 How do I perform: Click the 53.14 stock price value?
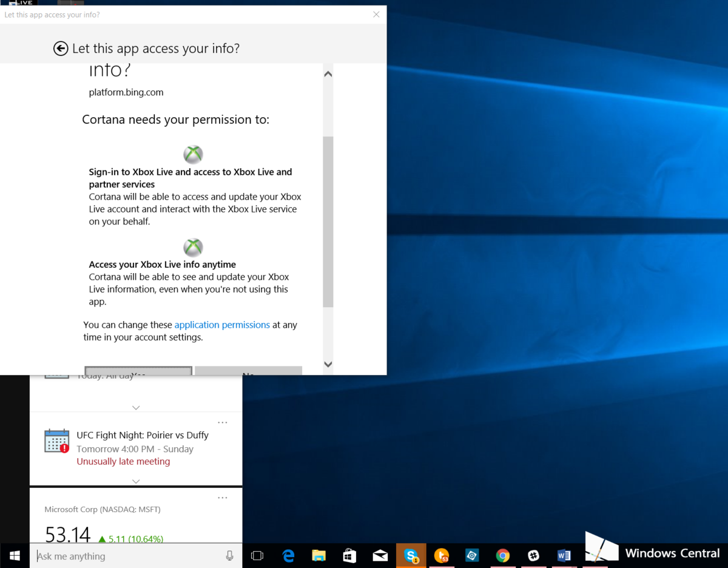point(67,534)
